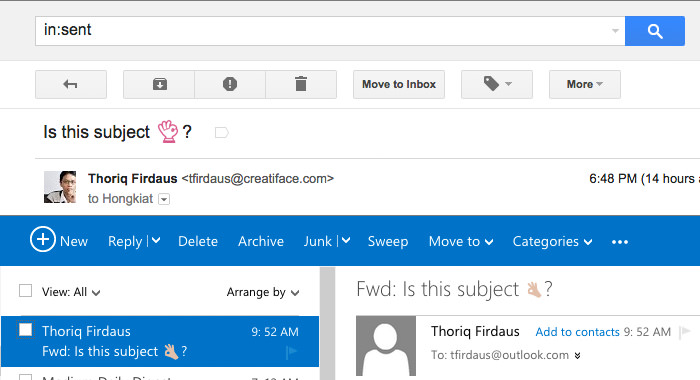
Task: Open the three-dots more actions menu
Action: [620, 242]
